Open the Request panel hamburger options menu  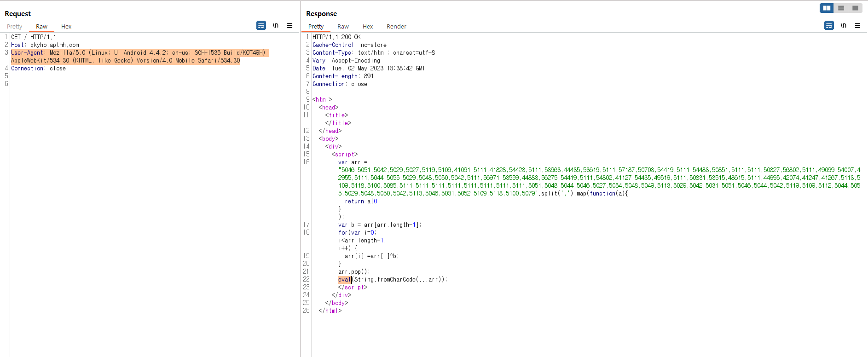pyautogui.click(x=289, y=25)
